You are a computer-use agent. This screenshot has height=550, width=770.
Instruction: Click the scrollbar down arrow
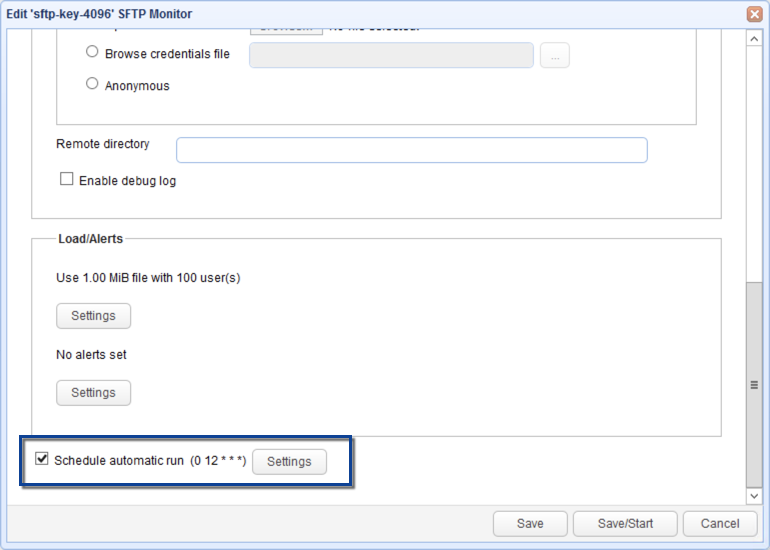coord(754,496)
